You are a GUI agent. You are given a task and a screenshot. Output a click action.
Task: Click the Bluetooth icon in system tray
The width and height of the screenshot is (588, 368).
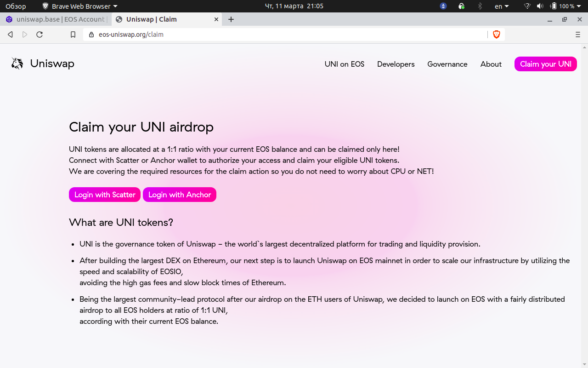tap(480, 6)
